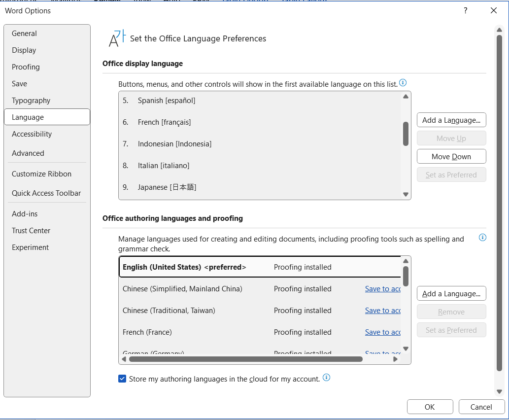The height and width of the screenshot is (420, 509).
Task: Confirm changes with OK
Action: coord(430,406)
